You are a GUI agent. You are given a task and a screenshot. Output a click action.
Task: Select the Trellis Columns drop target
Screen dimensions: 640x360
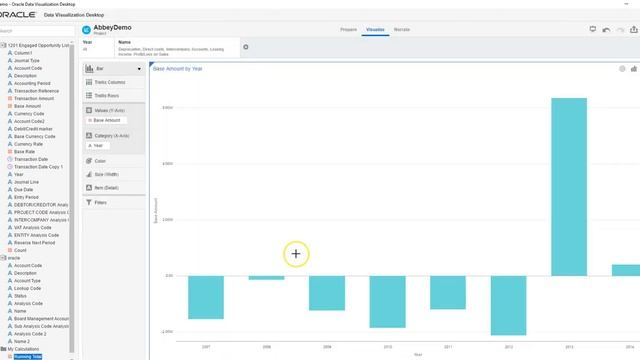pyautogui.click(x=114, y=82)
